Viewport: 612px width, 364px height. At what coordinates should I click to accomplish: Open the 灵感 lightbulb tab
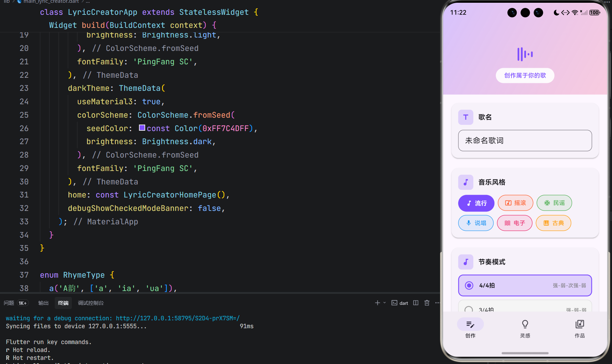[525, 329]
